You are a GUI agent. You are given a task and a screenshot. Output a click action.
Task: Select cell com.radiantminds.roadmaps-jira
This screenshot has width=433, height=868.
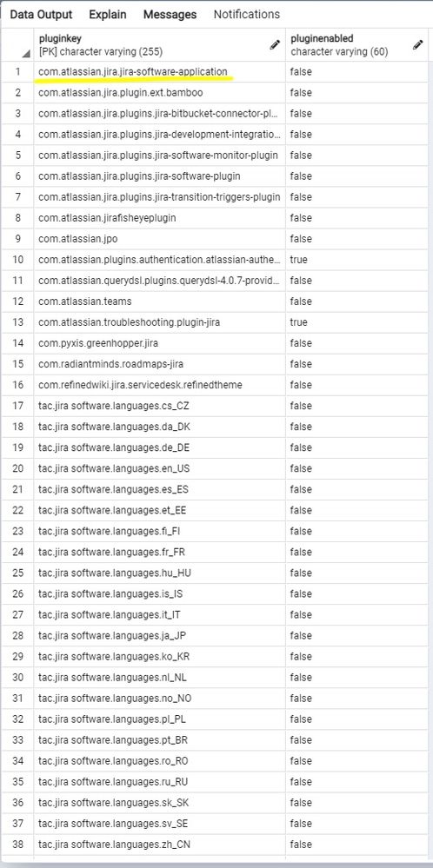pyautogui.click(x=159, y=364)
